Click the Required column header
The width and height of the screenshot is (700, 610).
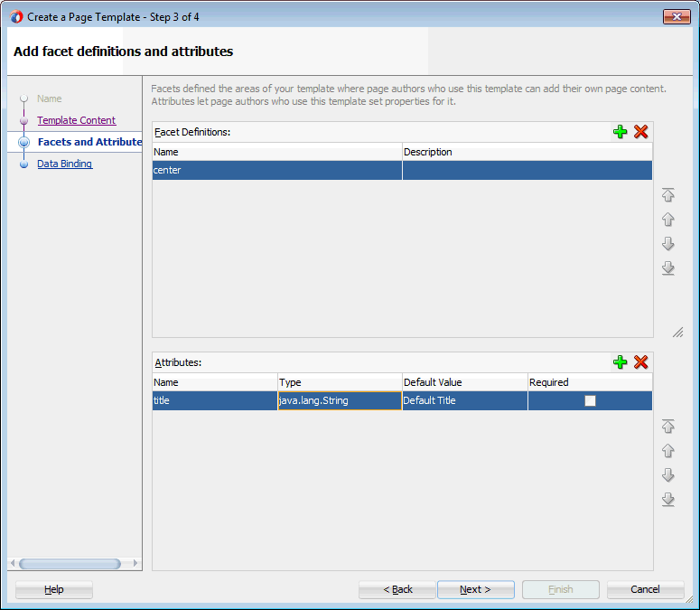pyautogui.click(x=590, y=382)
